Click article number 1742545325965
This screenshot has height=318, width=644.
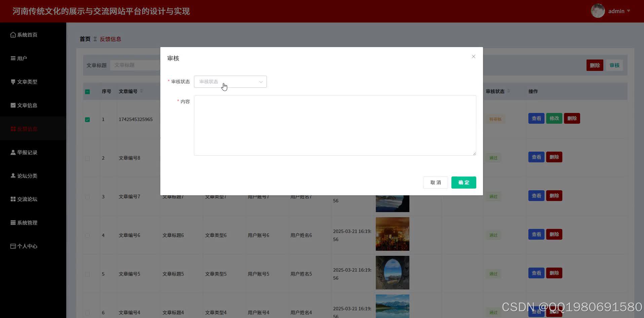point(135,119)
